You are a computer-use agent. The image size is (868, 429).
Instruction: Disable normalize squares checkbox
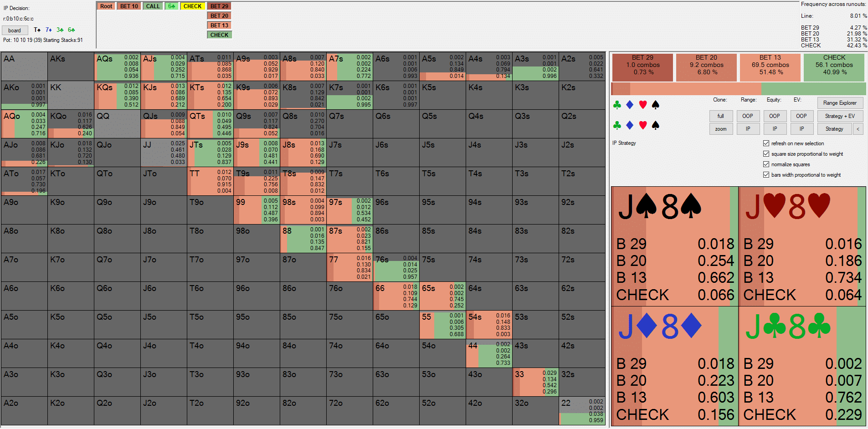coord(766,164)
